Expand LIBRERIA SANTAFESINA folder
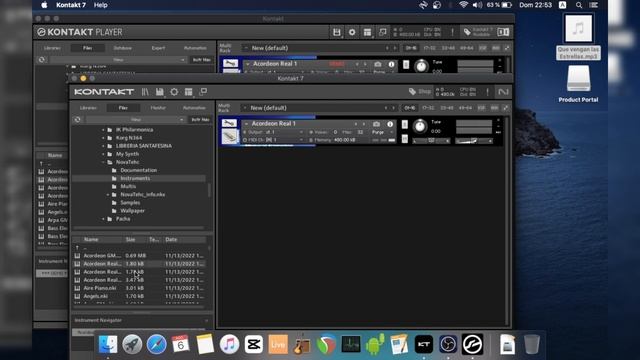This screenshot has height=360, width=640. pos(103,146)
